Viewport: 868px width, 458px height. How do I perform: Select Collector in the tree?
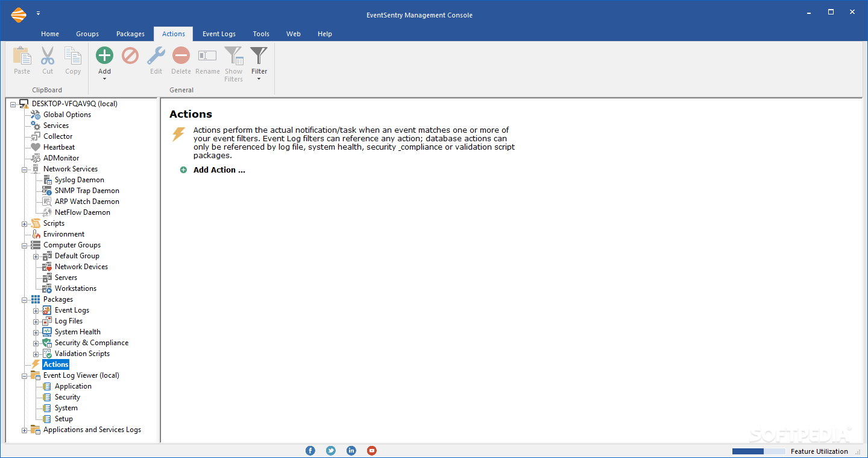(58, 136)
